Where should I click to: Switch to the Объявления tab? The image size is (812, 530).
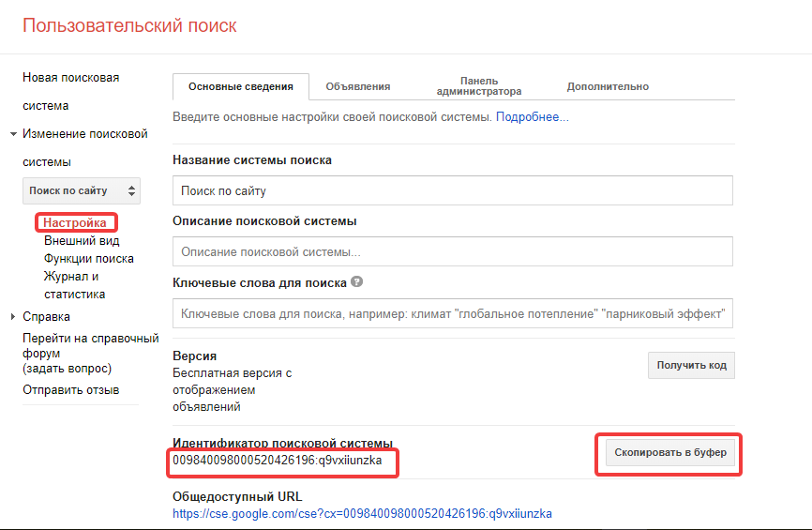point(358,86)
